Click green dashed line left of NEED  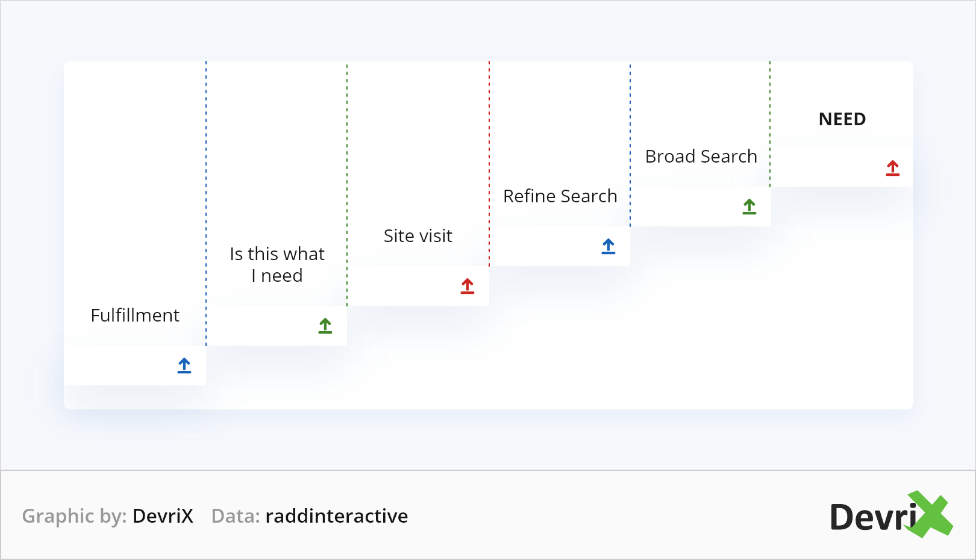[x=770, y=120]
